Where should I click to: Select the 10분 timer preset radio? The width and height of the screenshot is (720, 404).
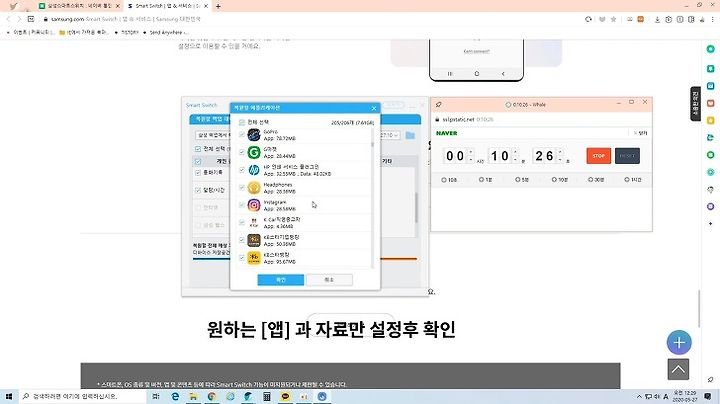[x=554, y=180]
